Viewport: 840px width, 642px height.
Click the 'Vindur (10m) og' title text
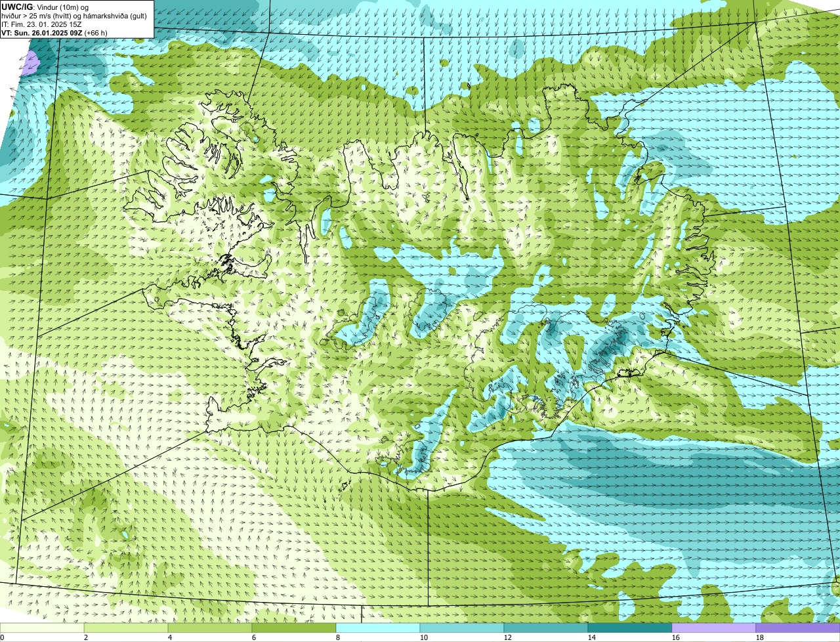click(62, 7)
